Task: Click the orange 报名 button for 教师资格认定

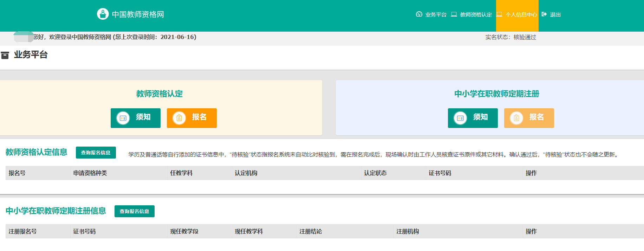Action: tap(192, 118)
